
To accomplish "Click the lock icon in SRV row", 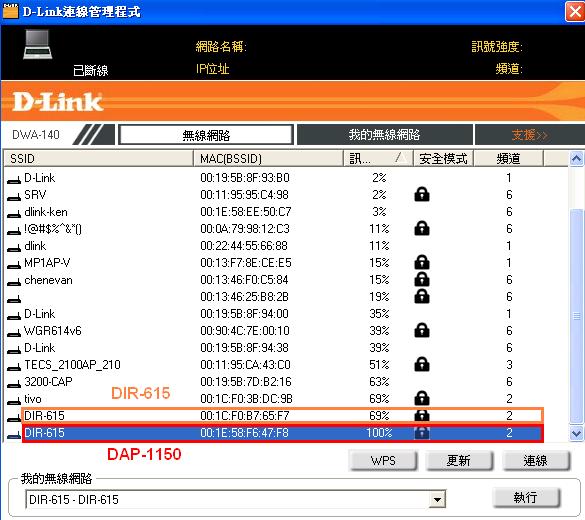I will pyautogui.click(x=422, y=194).
